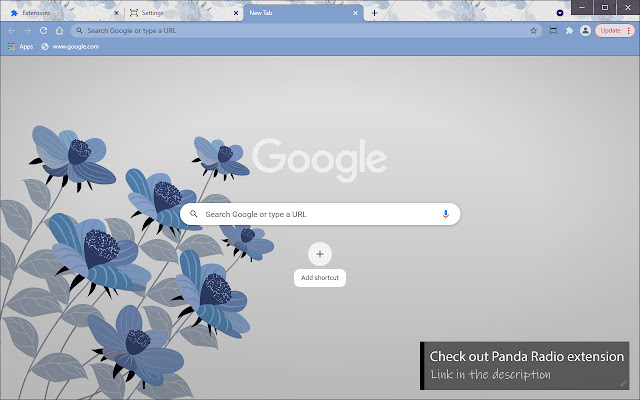This screenshot has width=640, height=400.
Task: Open the home page icon
Action: click(60, 31)
